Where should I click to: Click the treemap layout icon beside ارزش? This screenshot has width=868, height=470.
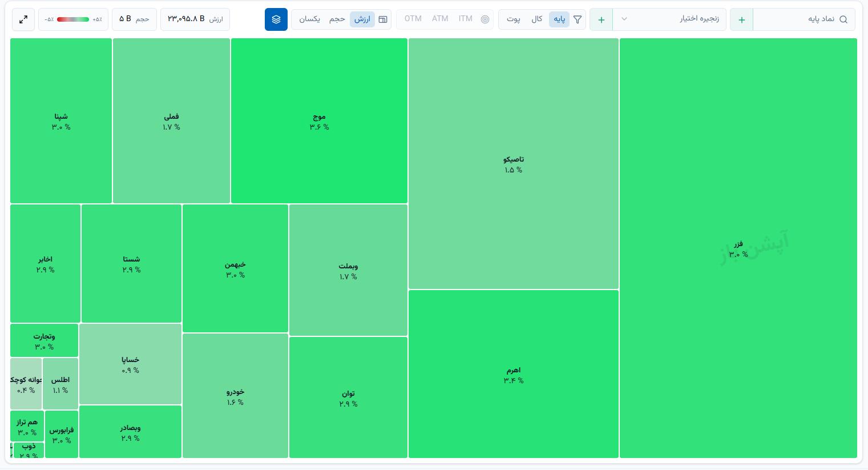coord(383,19)
